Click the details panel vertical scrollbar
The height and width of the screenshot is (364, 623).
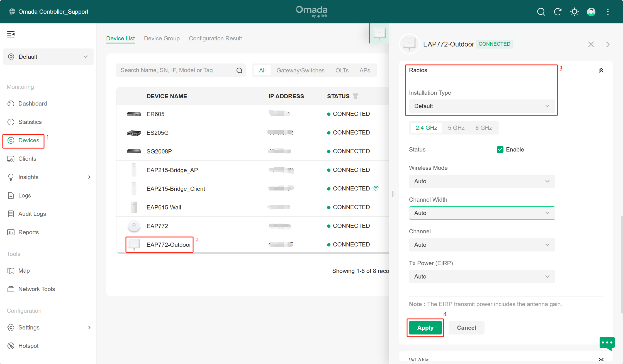click(622, 265)
